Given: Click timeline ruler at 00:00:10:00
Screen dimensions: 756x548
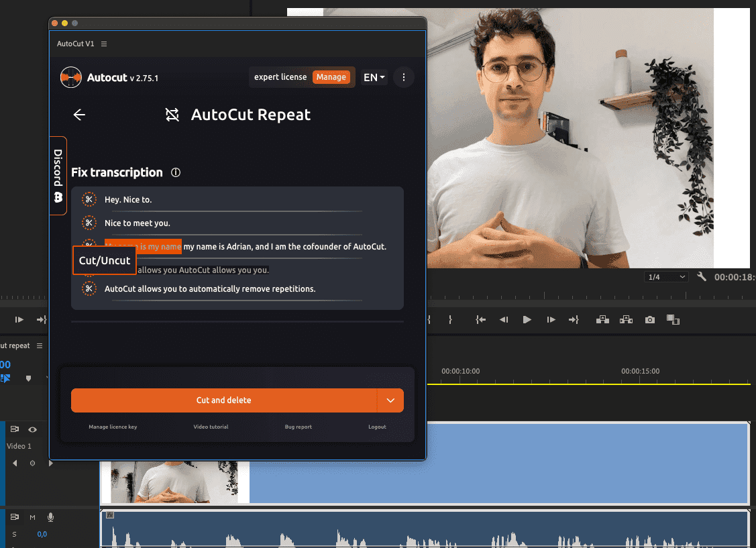Looking at the screenshot, I should 460,371.
